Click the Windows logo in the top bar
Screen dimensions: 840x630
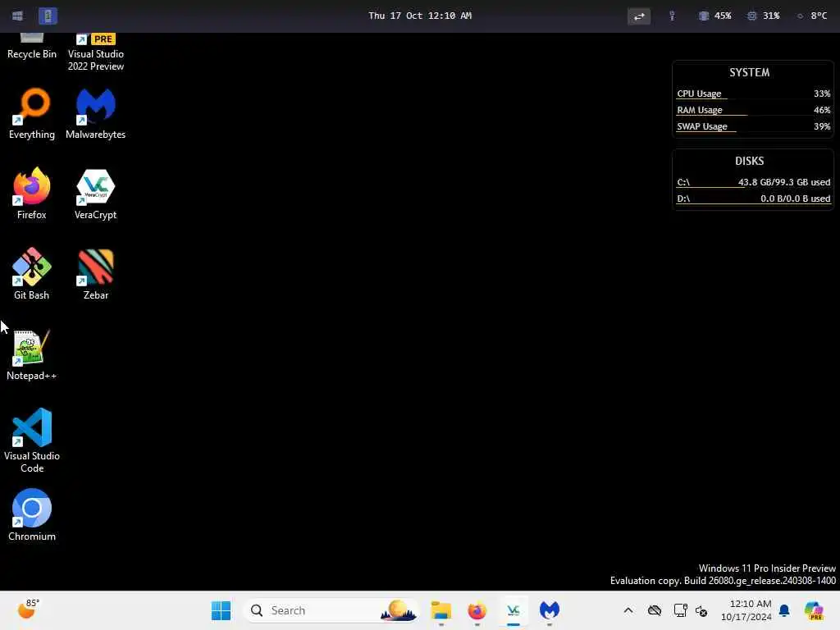pyautogui.click(x=18, y=16)
